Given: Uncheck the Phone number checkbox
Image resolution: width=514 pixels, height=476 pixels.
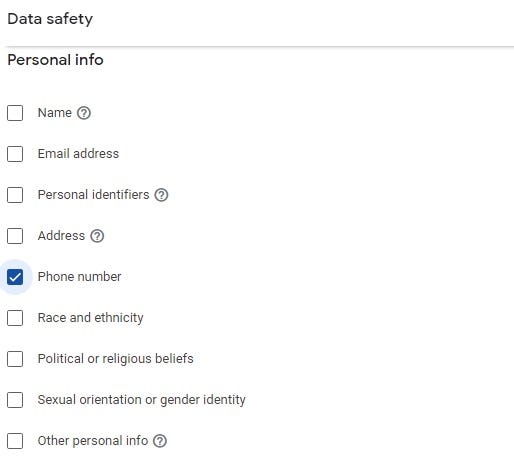Looking at the screenshot, I should pos(15,277).
